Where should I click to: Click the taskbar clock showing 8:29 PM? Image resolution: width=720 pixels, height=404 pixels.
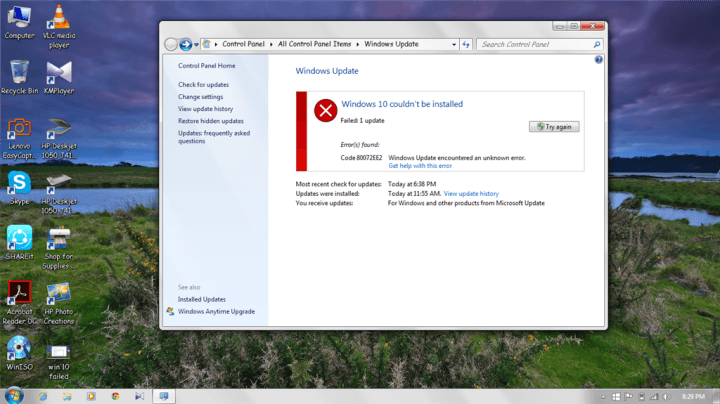point(693,397)
